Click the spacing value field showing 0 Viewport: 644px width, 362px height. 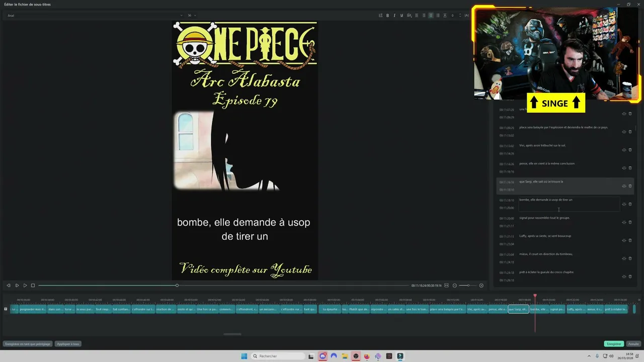coord(452,16)
